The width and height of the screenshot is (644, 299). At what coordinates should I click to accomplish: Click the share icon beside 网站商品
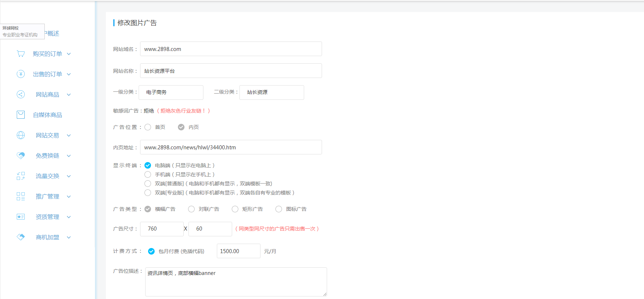[x=21, y=95]
